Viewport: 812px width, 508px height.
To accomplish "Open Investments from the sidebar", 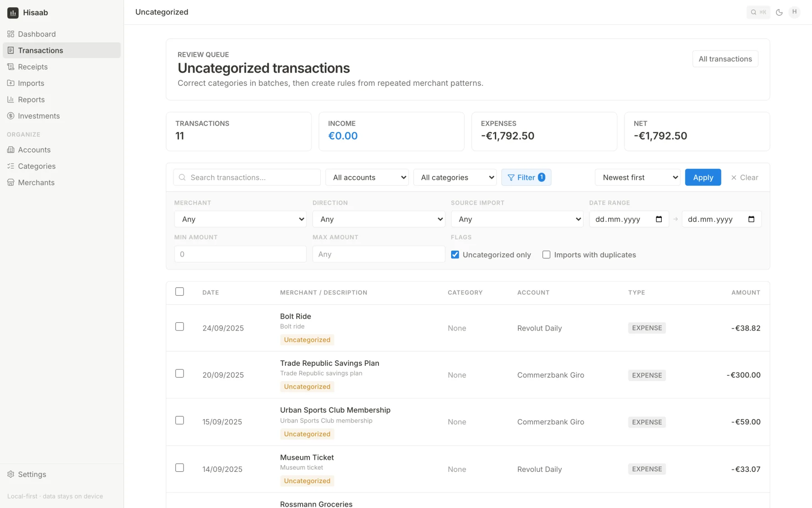I will tap(62, 116).
